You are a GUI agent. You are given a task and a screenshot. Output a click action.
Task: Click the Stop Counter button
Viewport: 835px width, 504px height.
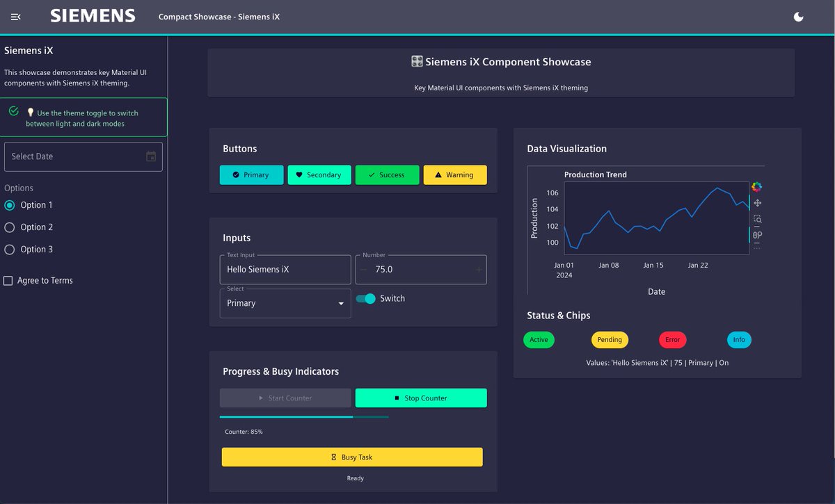421,398
